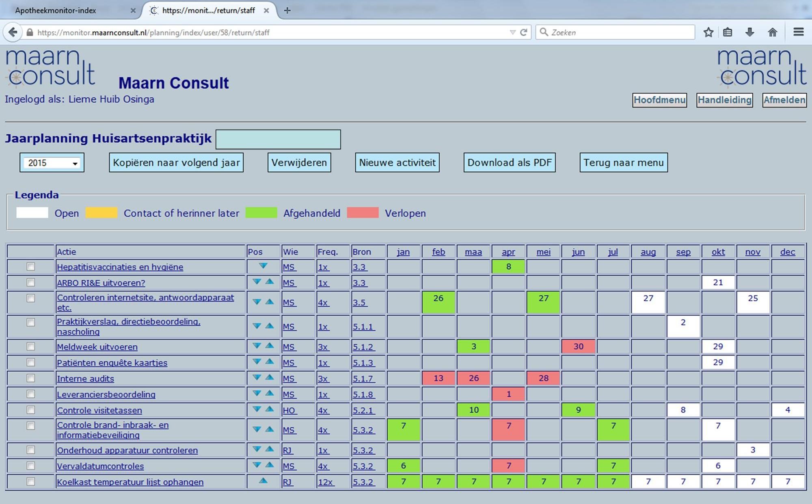Reload the page with the refresh icon

click(x=524, y=32)
